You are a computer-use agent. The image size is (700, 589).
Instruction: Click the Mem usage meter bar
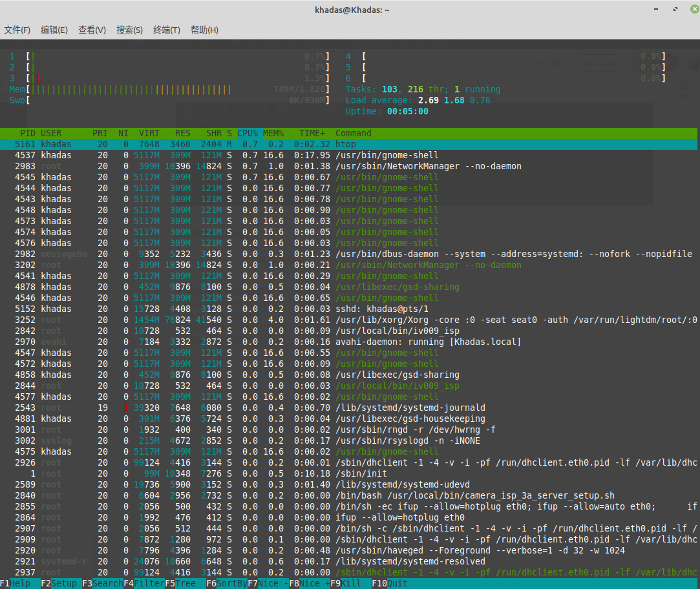point(169,90)
